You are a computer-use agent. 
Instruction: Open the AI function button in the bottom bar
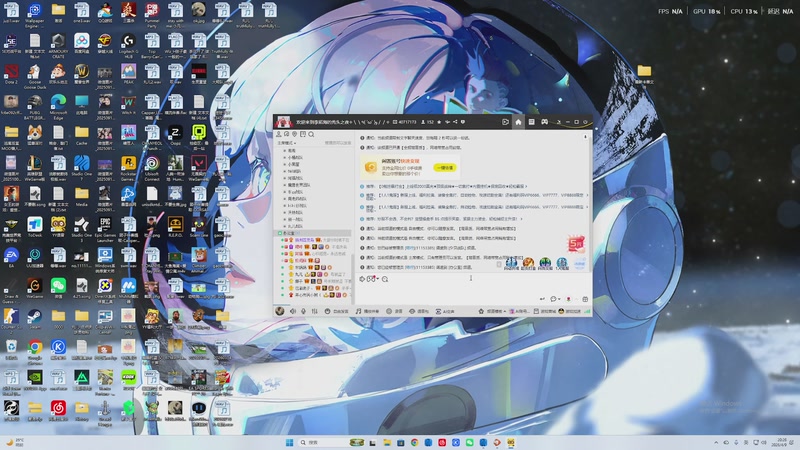pyautogui.click(x=445, y=311)
